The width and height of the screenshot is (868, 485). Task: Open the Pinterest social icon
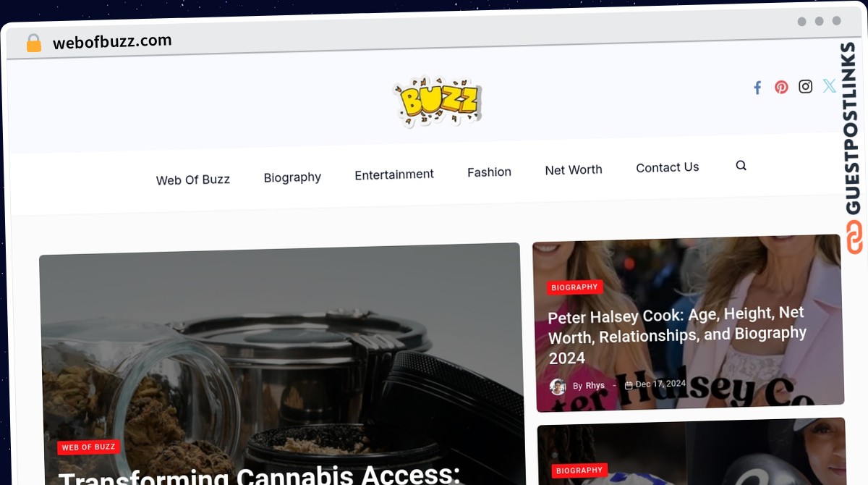[x=781, y=87]
